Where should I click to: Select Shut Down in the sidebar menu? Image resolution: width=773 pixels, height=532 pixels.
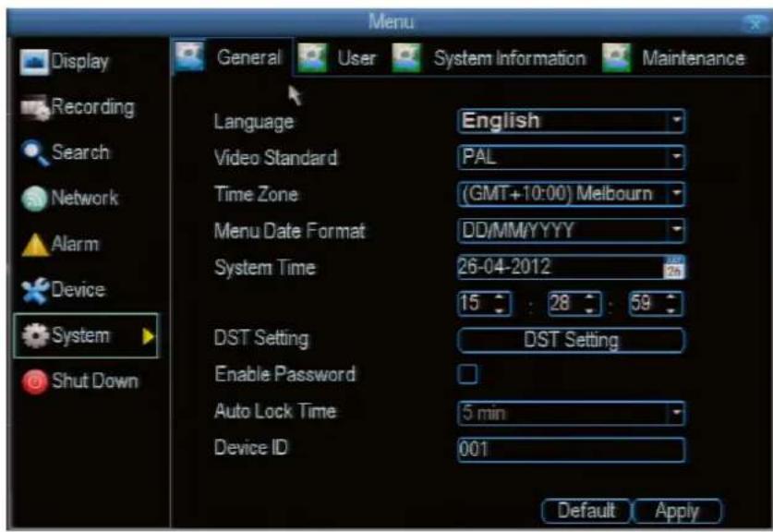click(80, 381)
